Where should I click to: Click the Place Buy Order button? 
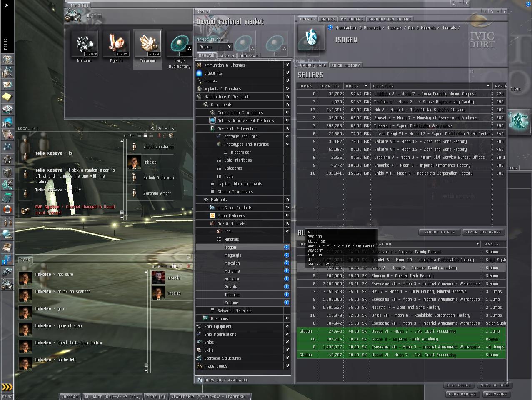click(483, 232)
